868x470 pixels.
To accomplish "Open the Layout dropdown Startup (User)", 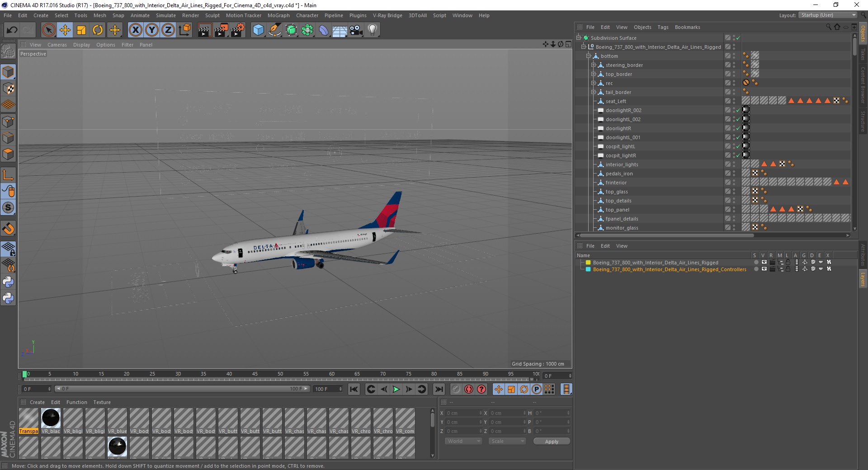I will pos(828,15).
